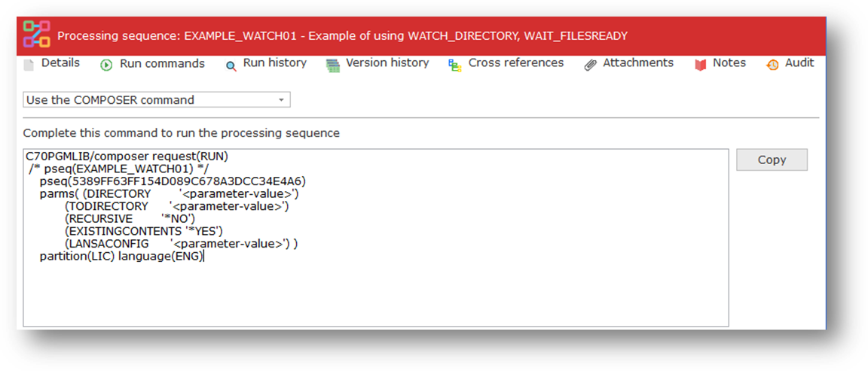Open the Details tab label
Viewport: 868px width, 371px height.
pos(60,63)
